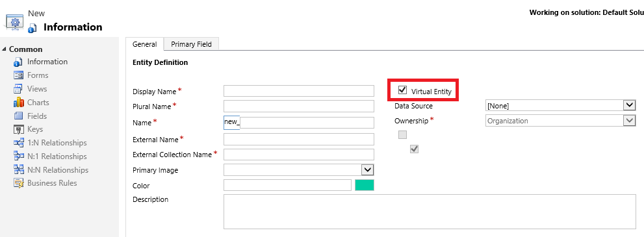The image size is (644, 237).
Task: Click the Views icon in sidebar
Action: pos(18,89)
